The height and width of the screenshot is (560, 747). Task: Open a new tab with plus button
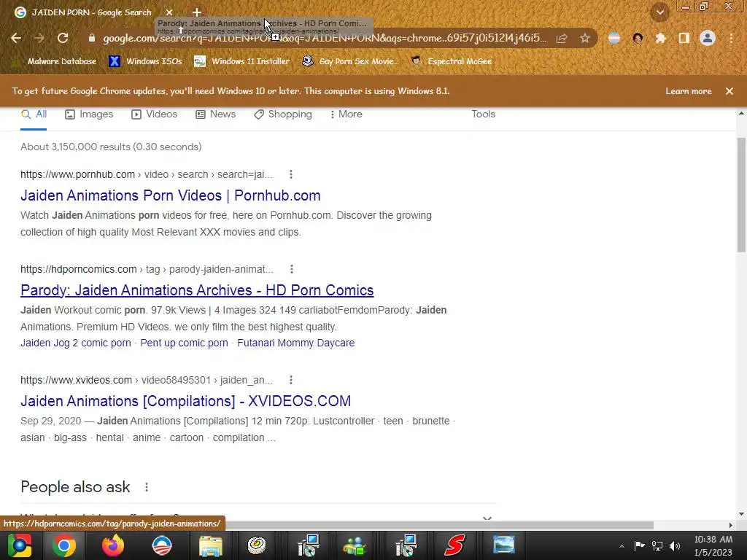197,12
